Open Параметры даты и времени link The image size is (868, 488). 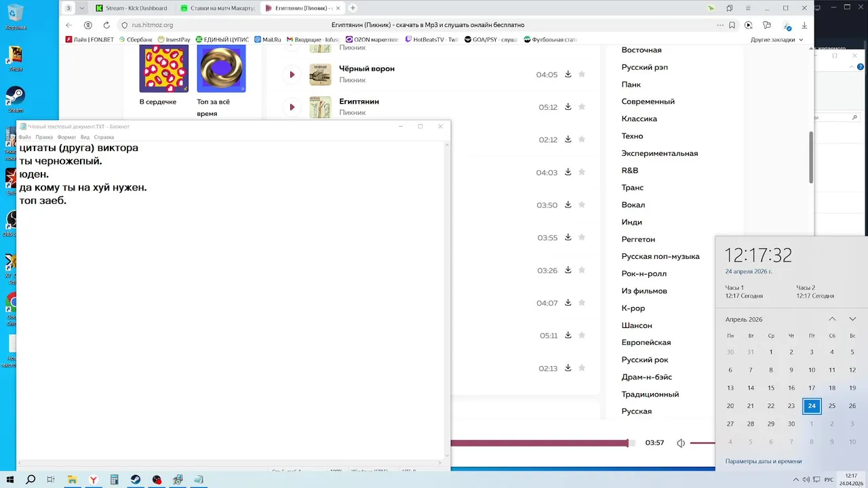764,462
